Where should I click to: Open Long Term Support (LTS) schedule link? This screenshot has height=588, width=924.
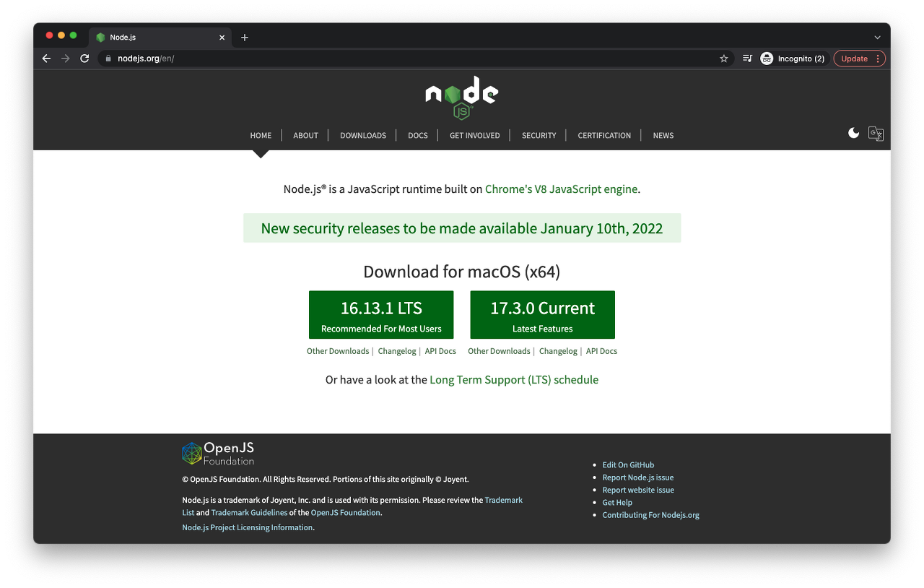(x=514, y=380)
